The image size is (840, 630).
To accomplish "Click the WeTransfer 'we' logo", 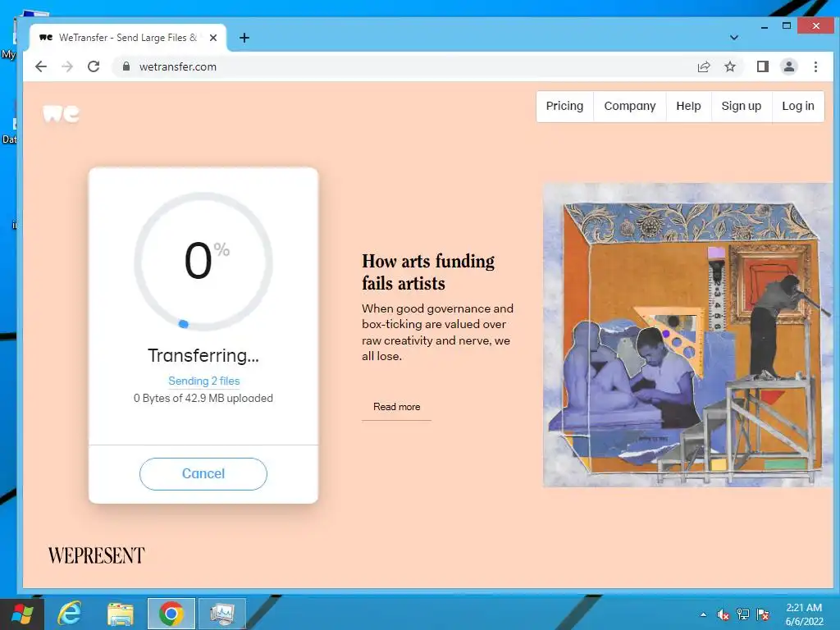I will click(x=61, y=113).
